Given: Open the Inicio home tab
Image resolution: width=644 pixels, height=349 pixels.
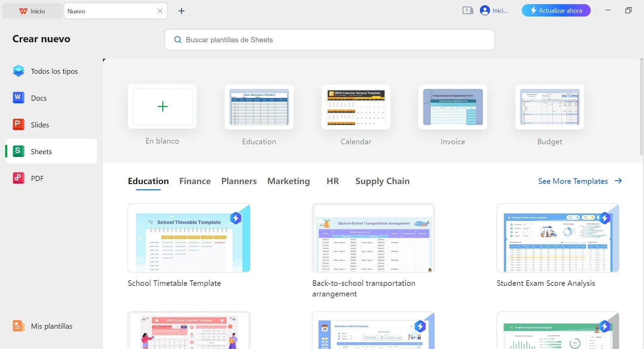Looking at the screenshot, I should 32,11.
